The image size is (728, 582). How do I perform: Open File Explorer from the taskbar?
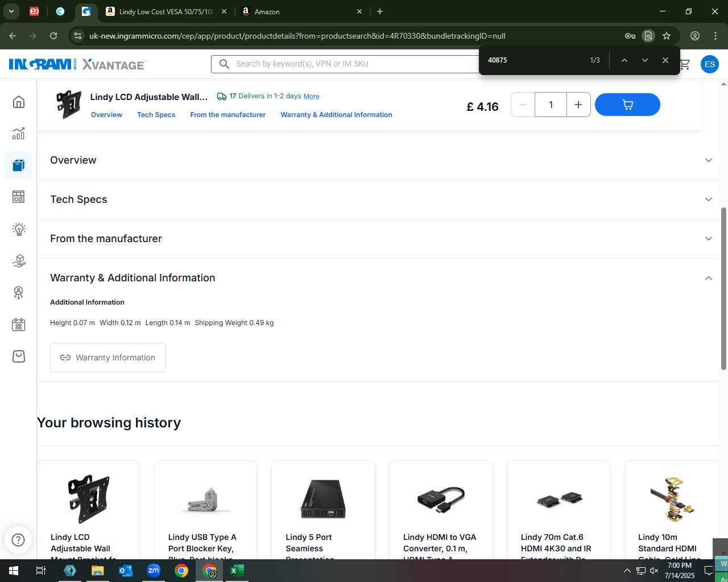click(98, 571)
